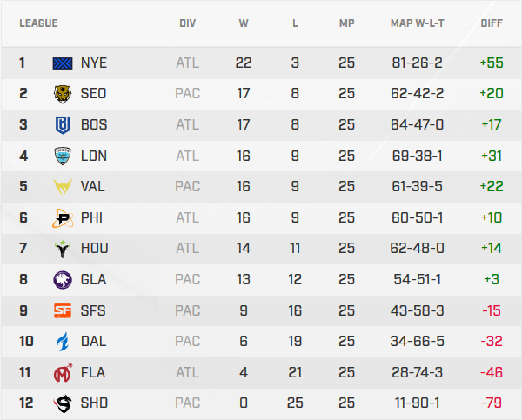Click the SFS orange logo icon
Screen dimensions: 522x420
click(64, 310)
